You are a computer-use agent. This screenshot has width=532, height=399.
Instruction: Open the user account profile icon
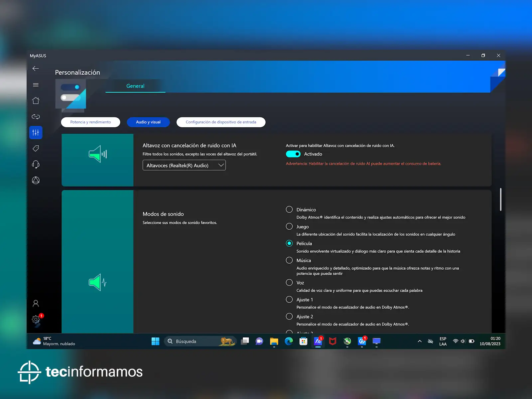tap(36, 303)
